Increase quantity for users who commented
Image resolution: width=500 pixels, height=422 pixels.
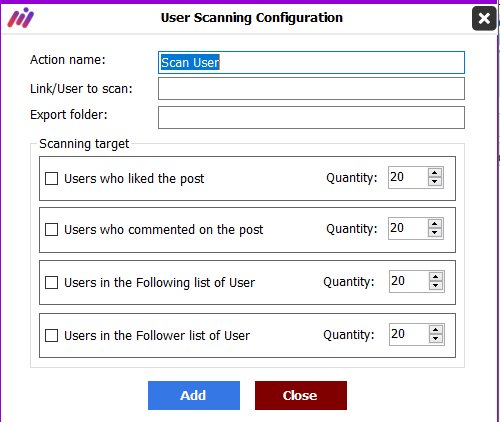[x=435, y=224]
